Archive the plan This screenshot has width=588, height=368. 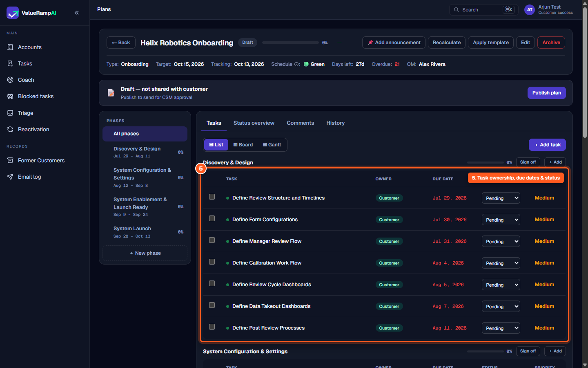[x=551, y=43]
